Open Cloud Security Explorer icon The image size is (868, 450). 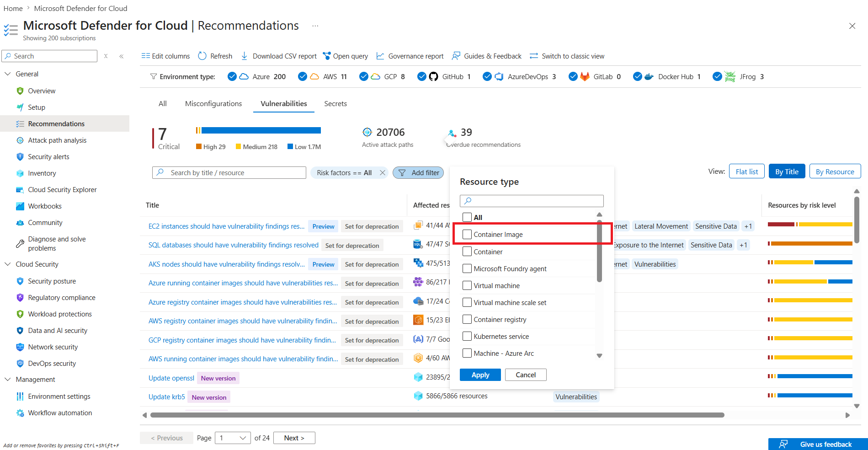pyautogui.click(x=20, y=189)
